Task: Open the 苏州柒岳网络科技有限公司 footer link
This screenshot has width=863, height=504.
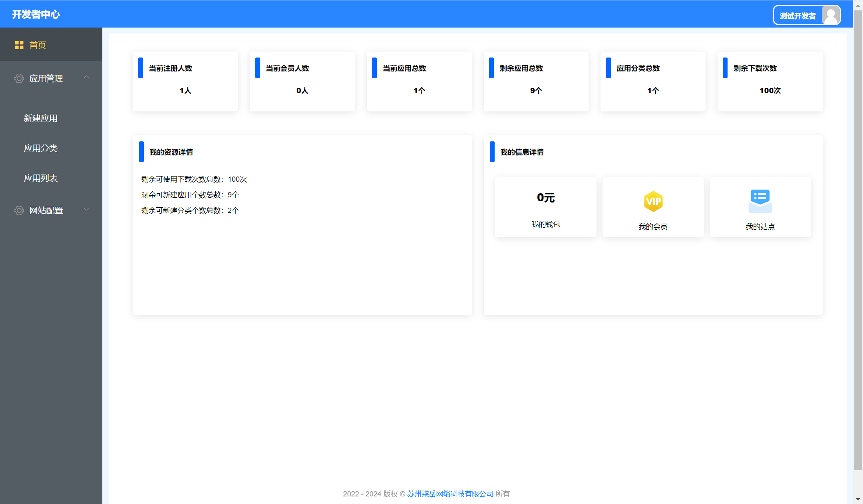Action: pyautogui.click(x=450, y=494)
